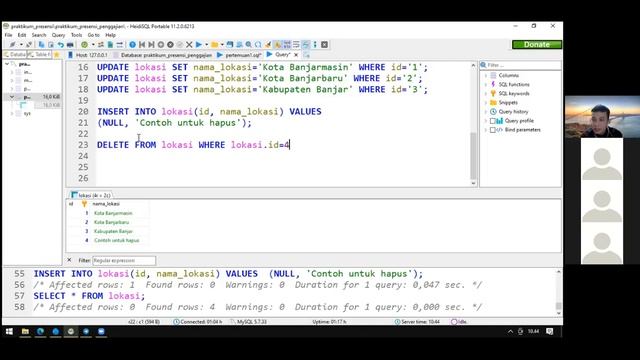This screenshot has height=360, width=640.
Task: Expand the Query profile node
Action: point(486,121)
